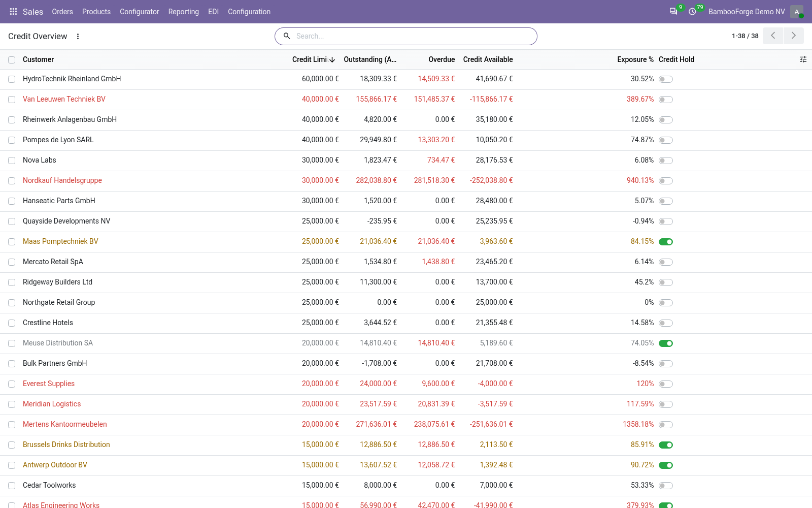Toggle credit hold for Antwerp Outdoor BV
This screenshot has width=812, height=508.
[666, 465]
